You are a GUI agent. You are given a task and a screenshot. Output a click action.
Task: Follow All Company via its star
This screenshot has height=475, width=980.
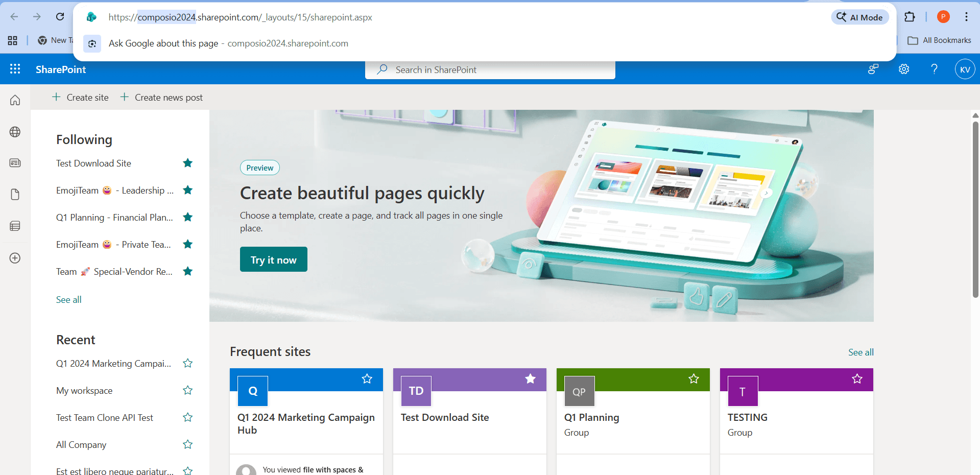pos(188,444)
